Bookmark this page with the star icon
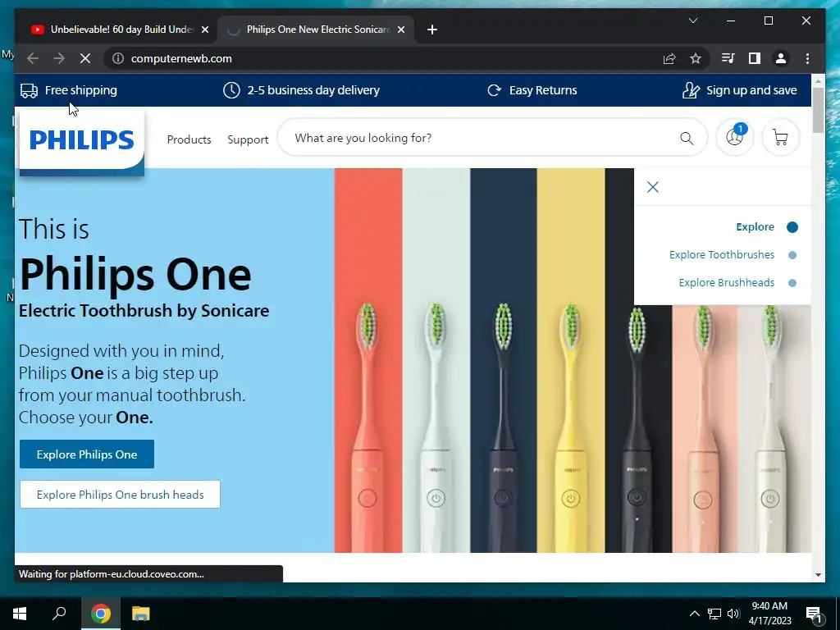Viewport: 840px width, 630px height. pyautogui.click(x=696, y=58)
